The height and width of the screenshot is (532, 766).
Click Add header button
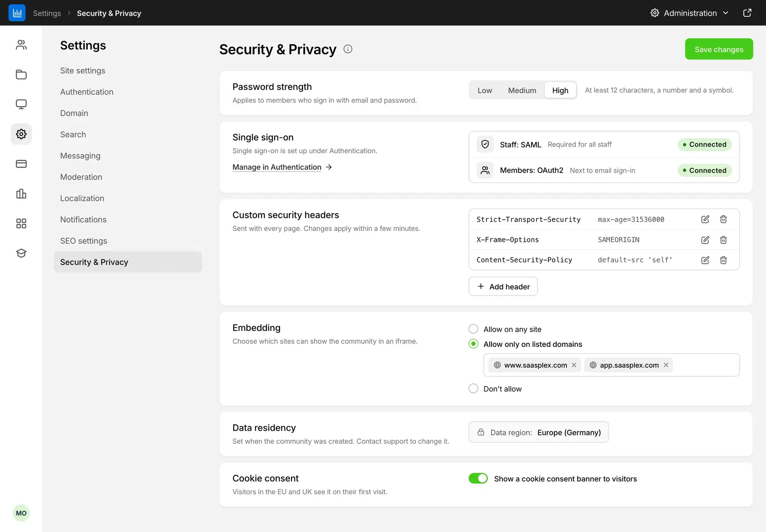coord(503,286)
